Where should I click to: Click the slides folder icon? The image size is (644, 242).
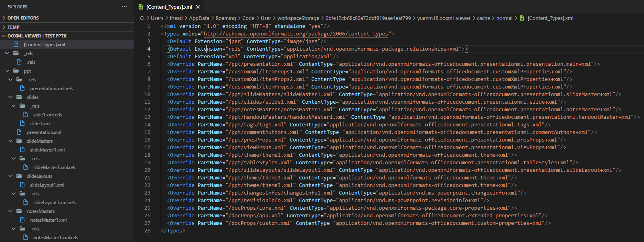(19, 97)
